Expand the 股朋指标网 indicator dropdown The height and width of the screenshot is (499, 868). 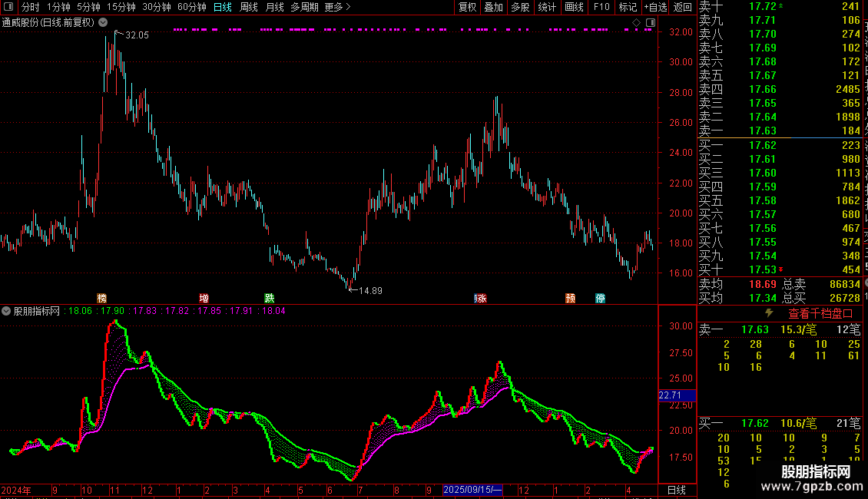pos(6,311)
